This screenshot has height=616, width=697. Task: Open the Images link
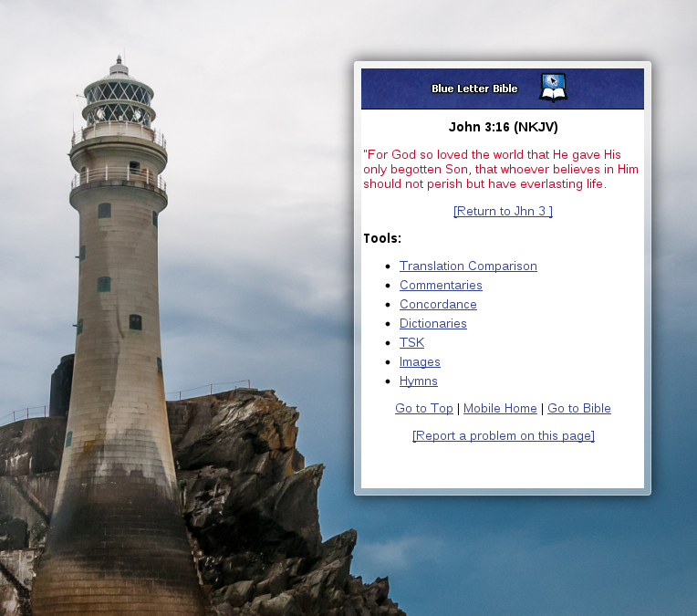[420, 362]
